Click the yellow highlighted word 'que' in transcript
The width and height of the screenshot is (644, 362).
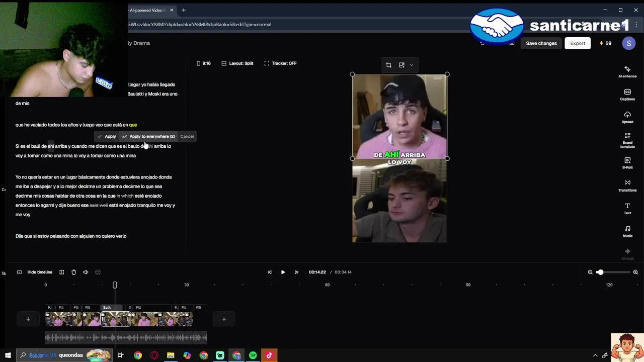point(133,125)
